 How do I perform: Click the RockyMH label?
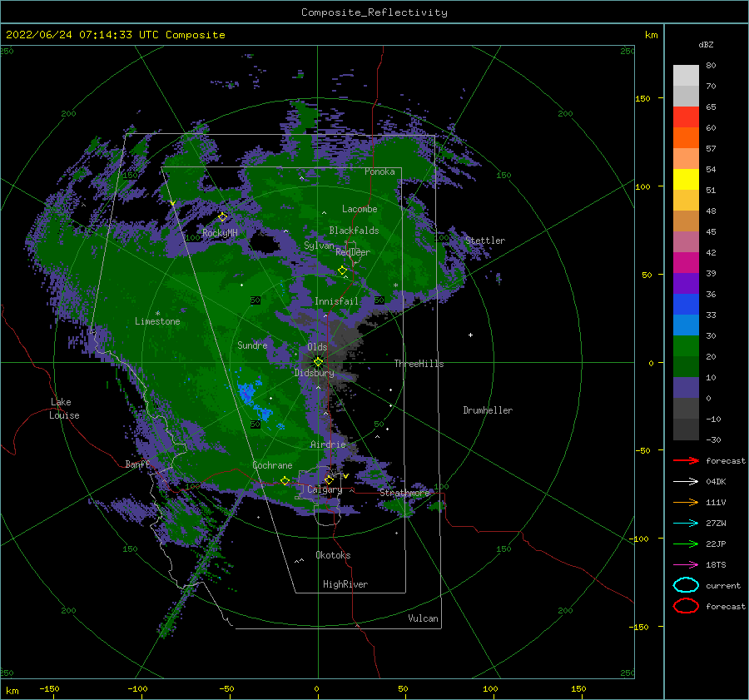[x=220, y=233]
